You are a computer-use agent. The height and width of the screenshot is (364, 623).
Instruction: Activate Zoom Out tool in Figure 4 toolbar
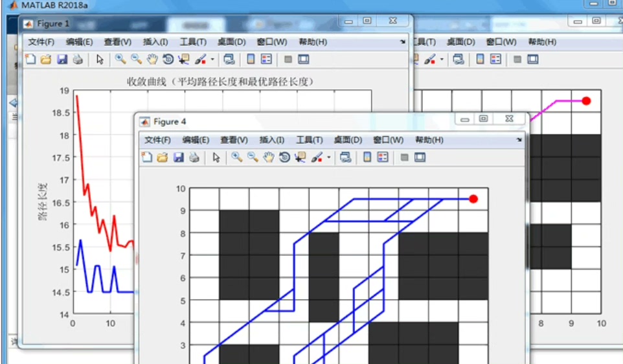point(253,157)
